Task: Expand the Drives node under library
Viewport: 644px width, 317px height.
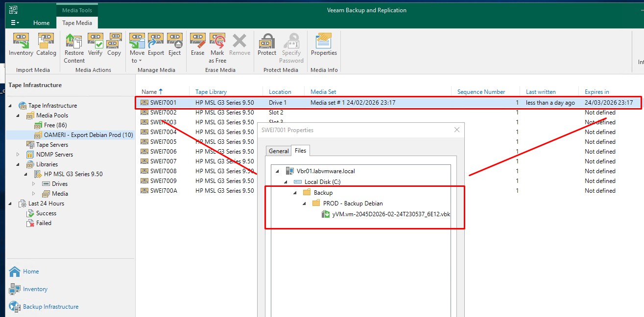Action: (34, 184)
